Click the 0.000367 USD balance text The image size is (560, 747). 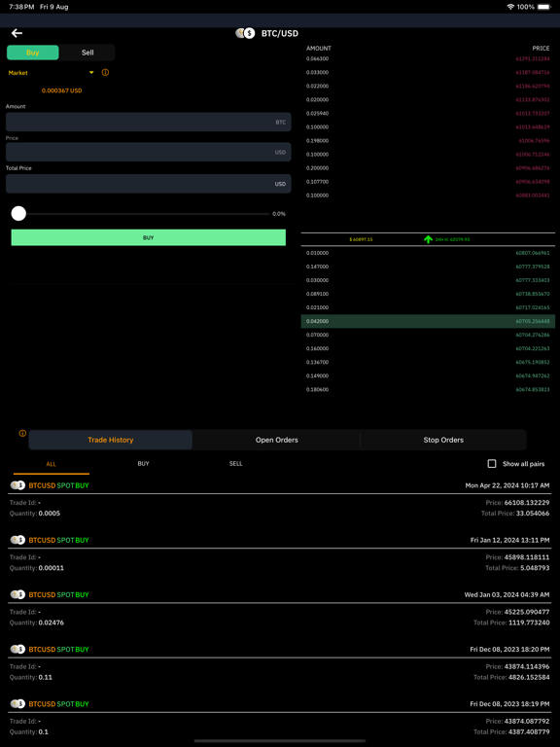[62, 90]
